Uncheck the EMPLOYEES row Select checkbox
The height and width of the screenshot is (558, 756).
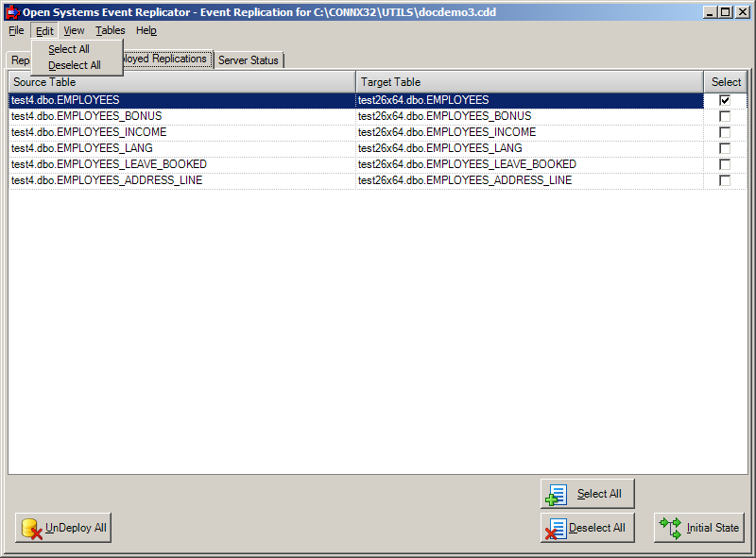(x=725, y=99)
